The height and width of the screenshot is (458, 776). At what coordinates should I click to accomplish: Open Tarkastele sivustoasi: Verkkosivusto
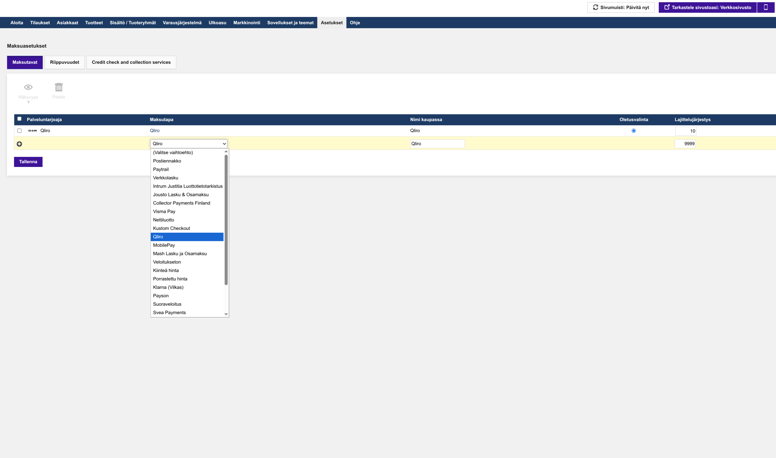pyautogui.click(x=707, y=7)
